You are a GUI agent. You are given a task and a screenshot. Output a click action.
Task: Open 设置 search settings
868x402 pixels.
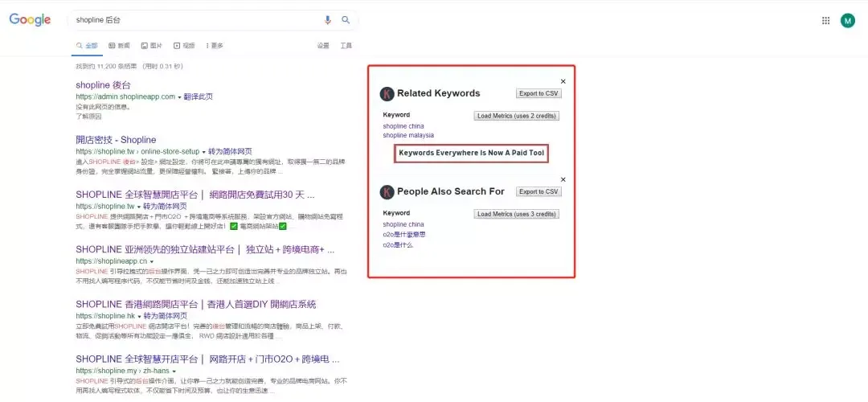(x=323, y=45)
